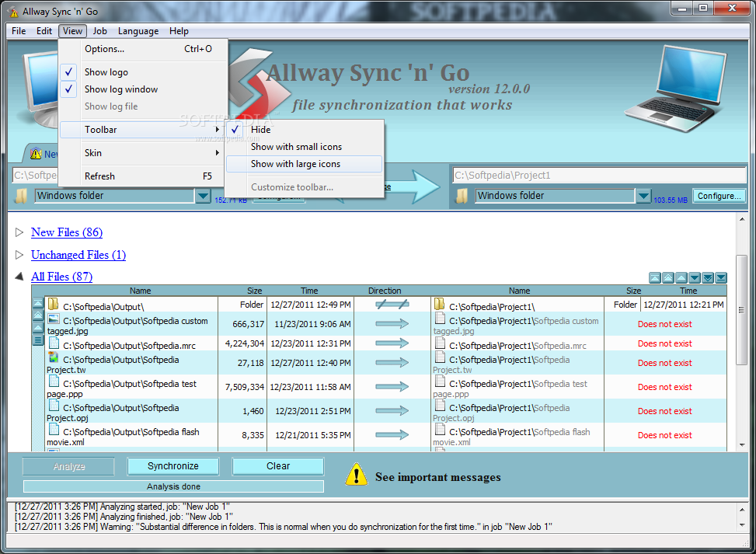This screenshot has height=554, width=756.
Task: Choose Refresh from the View menu
Action: point(143,176)
